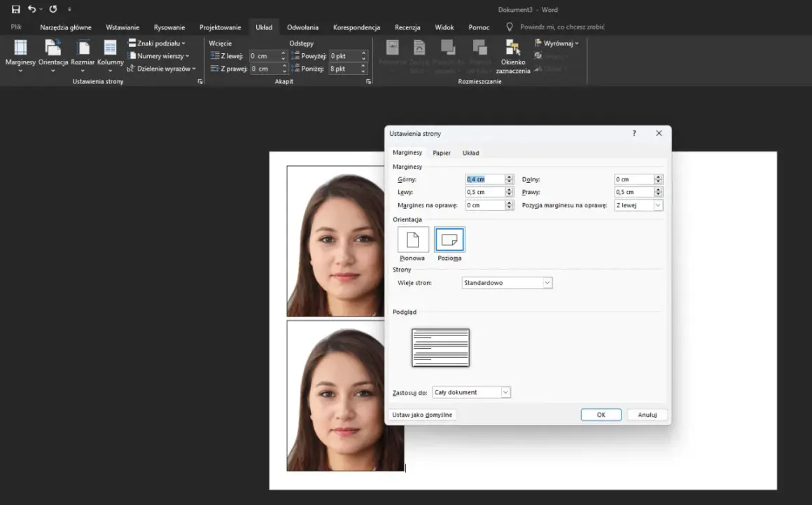The image size is (812, 505).
Task: Open the Marginesy ribbon button
Action: click(20, 56)
